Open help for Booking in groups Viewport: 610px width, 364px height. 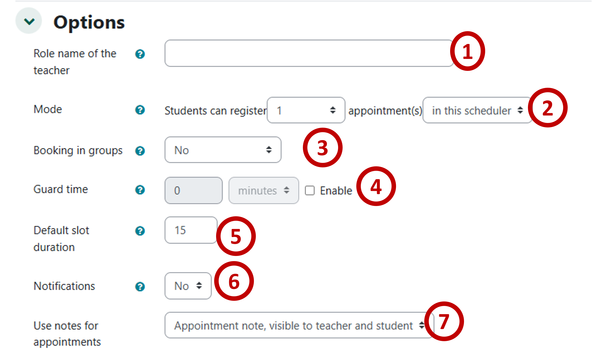pos(140,151)
